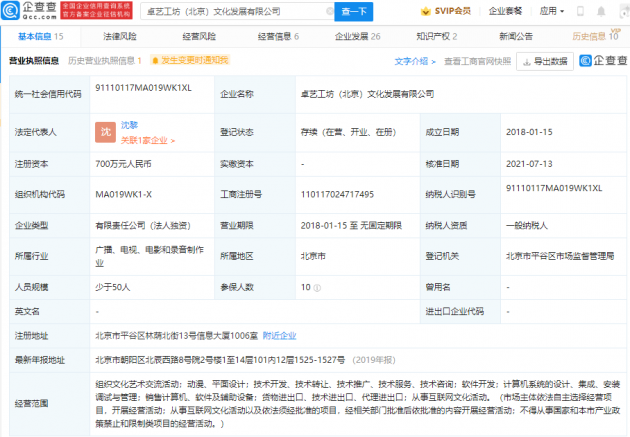The height and width of the screenshot is (437, 630).
Task: Switch to 经营风险 tab
Action: tap(199, 37)
